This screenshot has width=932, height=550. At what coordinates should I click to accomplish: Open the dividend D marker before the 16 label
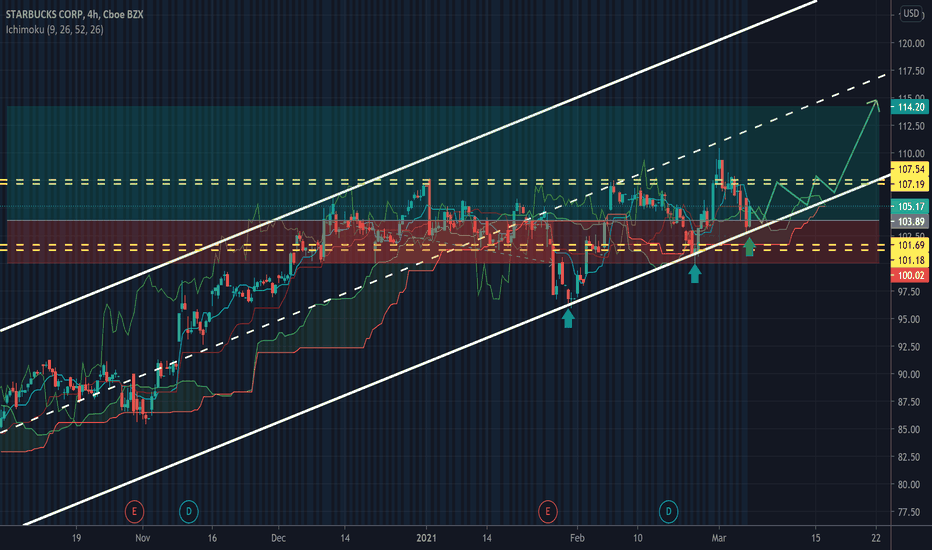pos(189,511)
